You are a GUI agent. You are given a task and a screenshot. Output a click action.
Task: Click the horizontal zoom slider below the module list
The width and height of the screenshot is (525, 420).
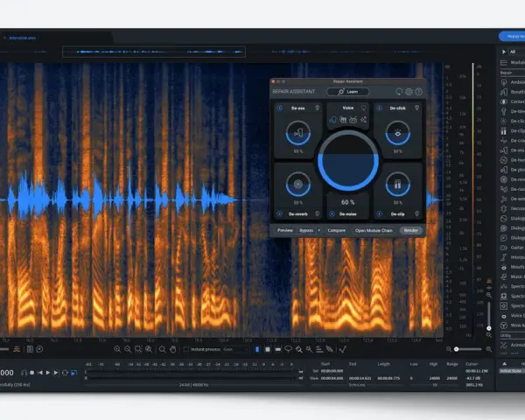[x=469, y=349]
